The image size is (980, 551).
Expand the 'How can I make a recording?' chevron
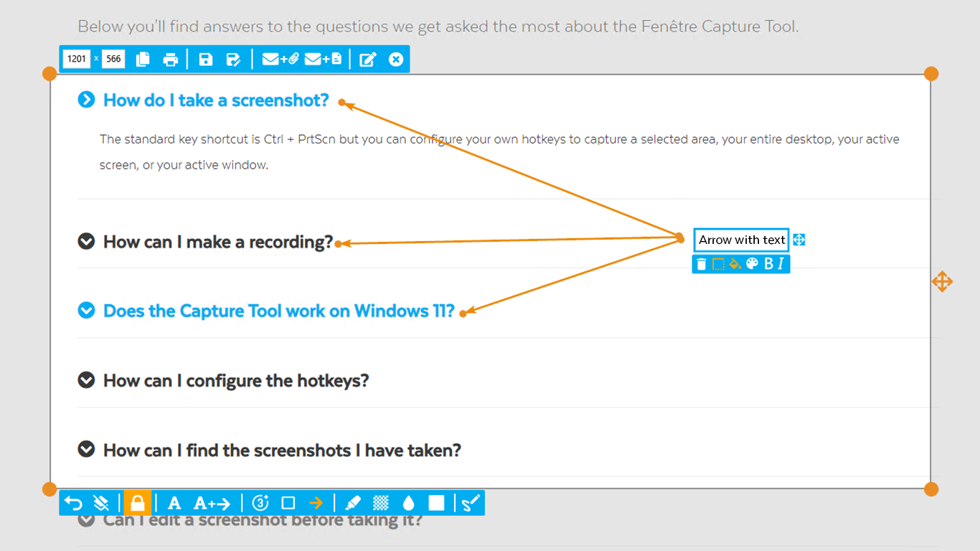pyautogui.click(x=86, y=241)
